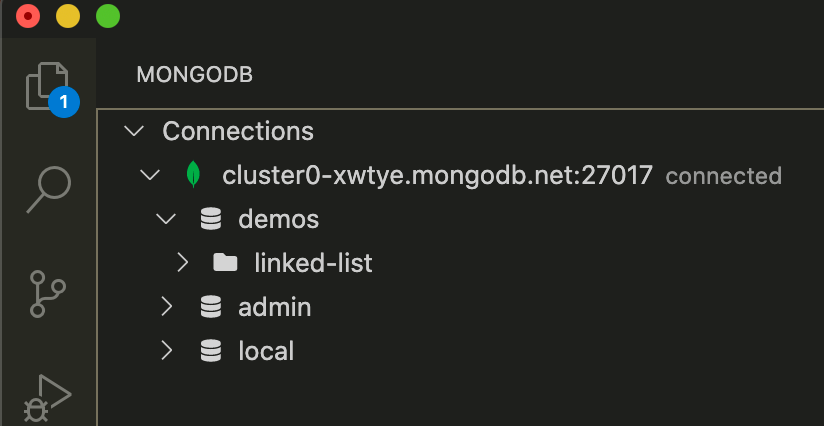This screenshot has width=824, height=426.
Task: Collapse the Connections section chevron
Action: pos(134,131)
